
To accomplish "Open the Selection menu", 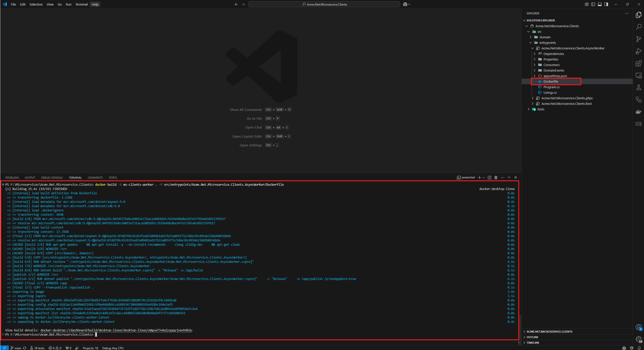I will 36,4.
